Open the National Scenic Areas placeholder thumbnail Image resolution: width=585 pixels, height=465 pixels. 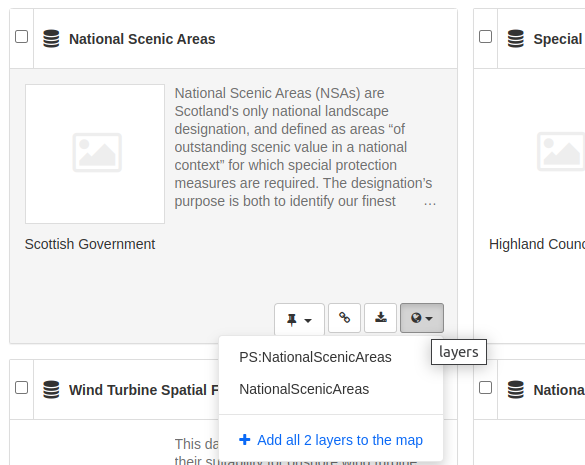click(95, 154)
